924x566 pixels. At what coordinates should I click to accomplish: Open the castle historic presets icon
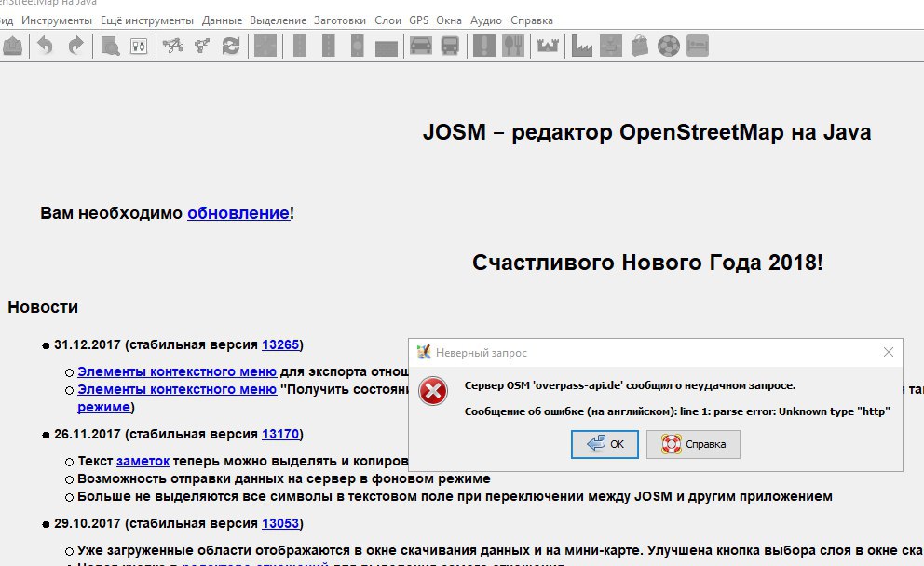click(x=548, y=46)
